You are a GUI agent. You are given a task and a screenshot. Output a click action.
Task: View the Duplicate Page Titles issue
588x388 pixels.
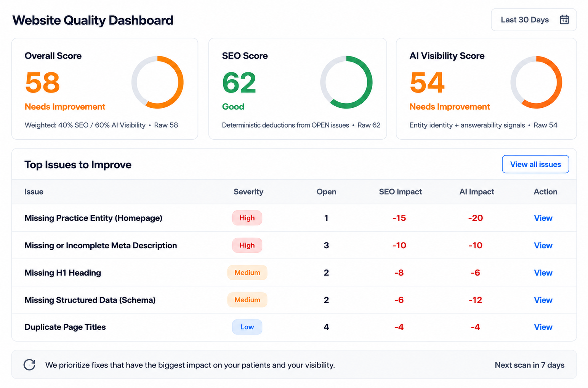[x=543, y=327]
